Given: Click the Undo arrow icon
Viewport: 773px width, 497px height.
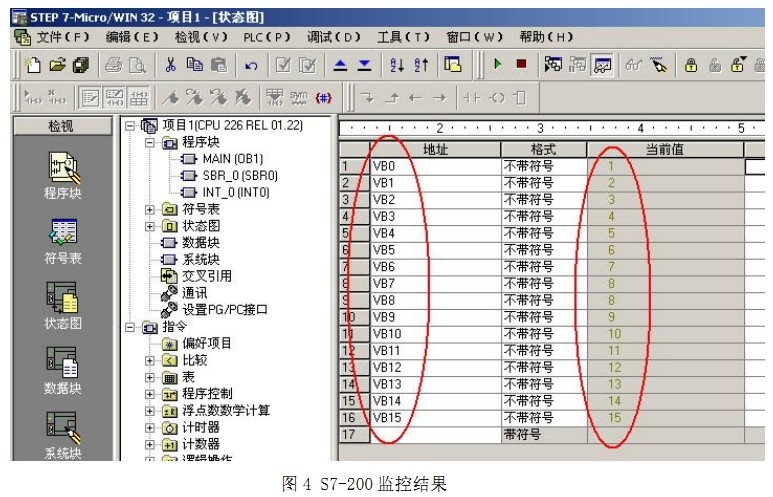Looking at the screenshot, I should 251,65.
